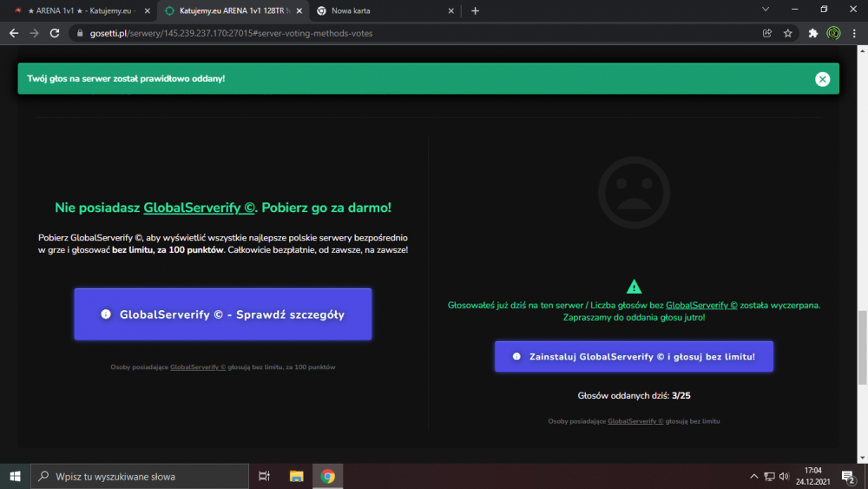Close the Nowa karta tab
The width and height of the screenshot is (868, 489).
(x=450, y=10)
